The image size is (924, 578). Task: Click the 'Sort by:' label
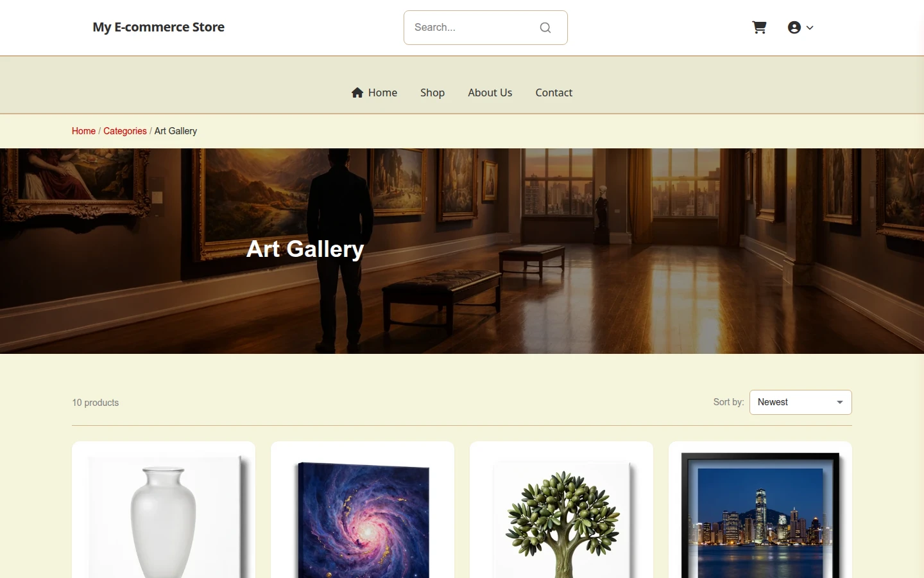pos(728,402)
